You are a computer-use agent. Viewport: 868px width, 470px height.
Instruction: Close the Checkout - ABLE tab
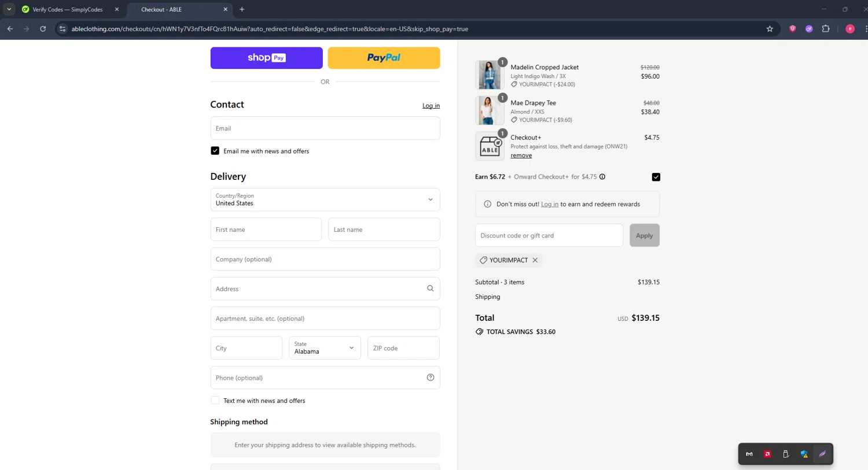pyautogui.click(x=226, y=9)
